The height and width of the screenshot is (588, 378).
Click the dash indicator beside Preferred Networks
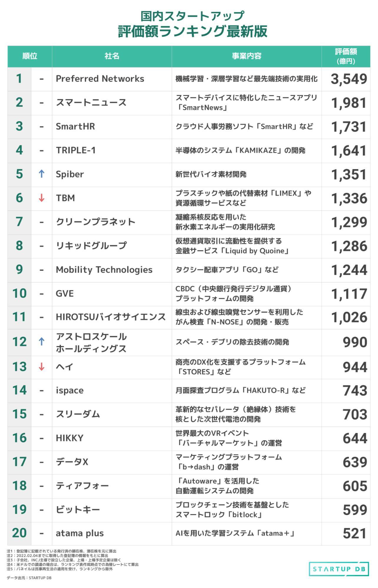pos(41,79)
